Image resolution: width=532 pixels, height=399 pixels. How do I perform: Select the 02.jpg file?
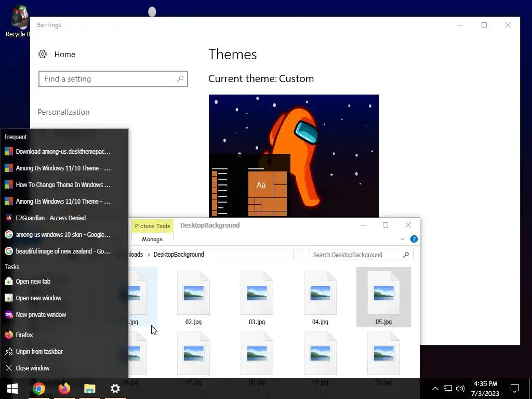[x=193, y=298]
